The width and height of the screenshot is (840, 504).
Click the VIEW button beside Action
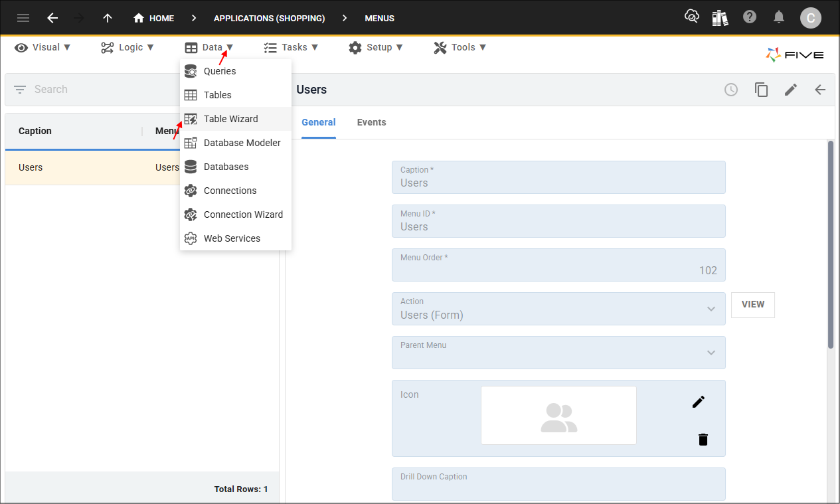[752, 305]
